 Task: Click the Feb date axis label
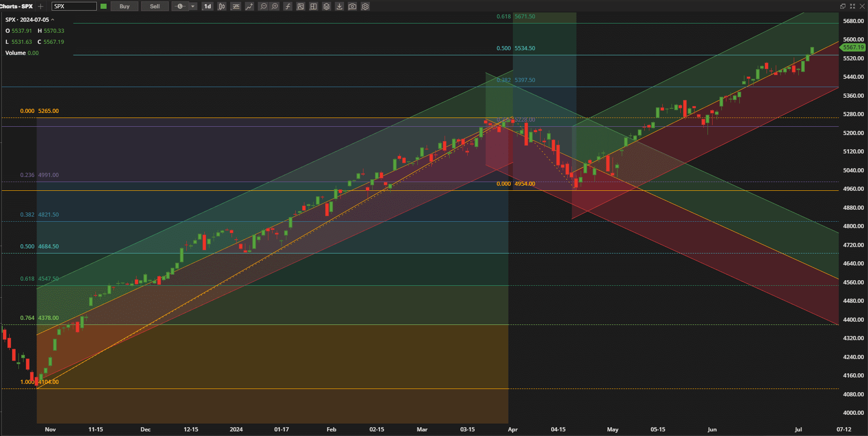(332, 430)
